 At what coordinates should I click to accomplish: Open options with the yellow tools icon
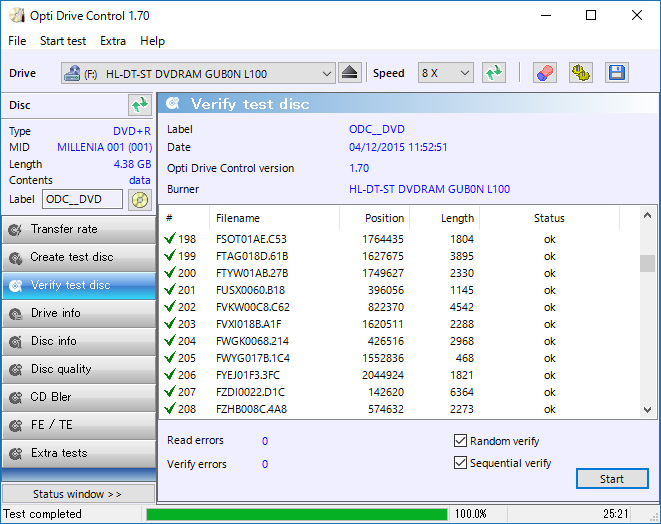tap(580, 73)
